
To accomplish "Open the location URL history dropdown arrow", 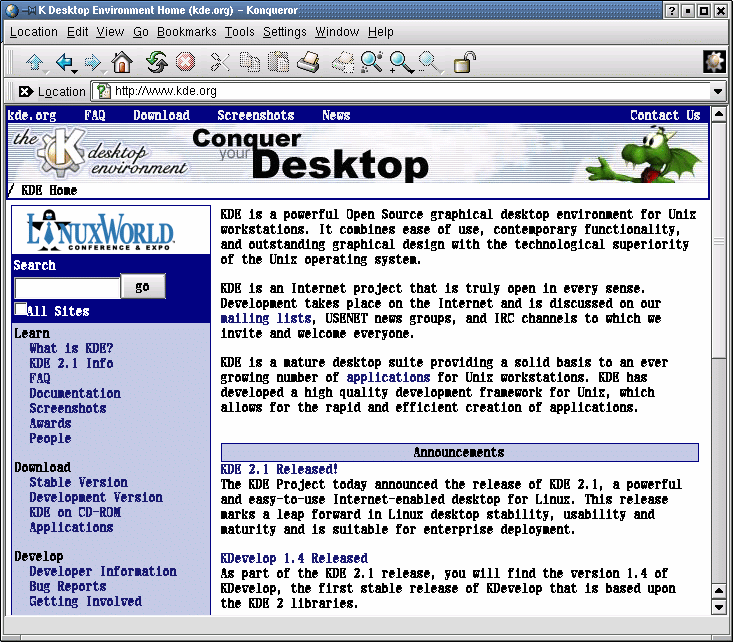I will pyautogui.click(x=718, y=92).
